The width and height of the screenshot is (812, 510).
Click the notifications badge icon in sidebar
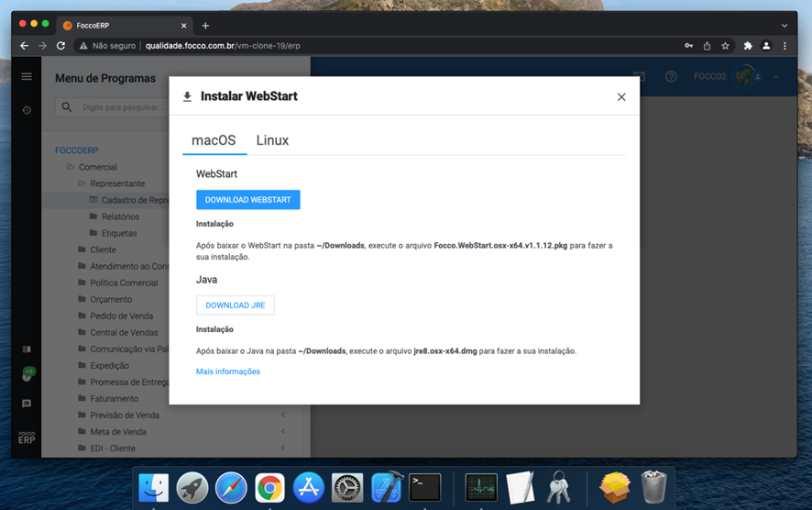27,374
